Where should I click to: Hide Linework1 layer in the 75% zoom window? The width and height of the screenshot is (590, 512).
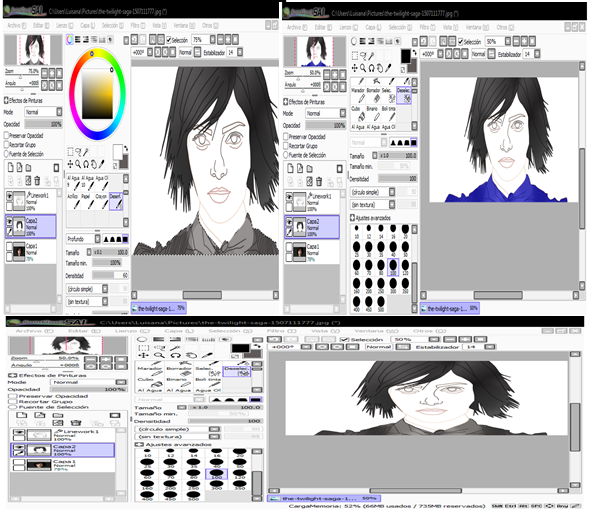(9, 196)
